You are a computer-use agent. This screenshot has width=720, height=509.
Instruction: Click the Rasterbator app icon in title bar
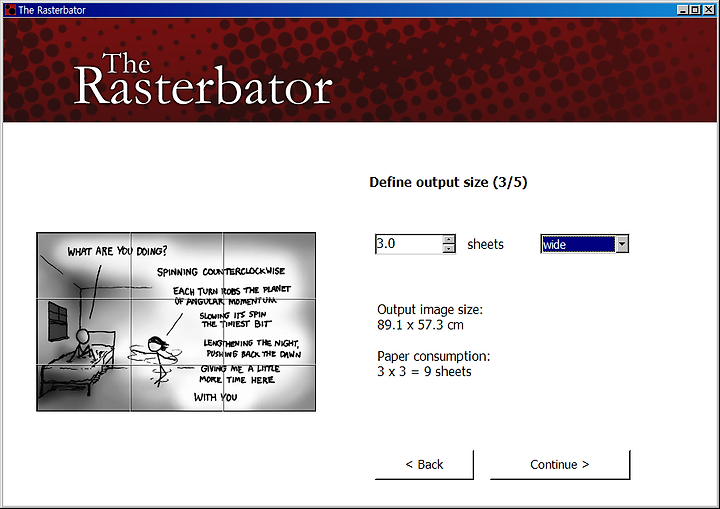[10, 10]
